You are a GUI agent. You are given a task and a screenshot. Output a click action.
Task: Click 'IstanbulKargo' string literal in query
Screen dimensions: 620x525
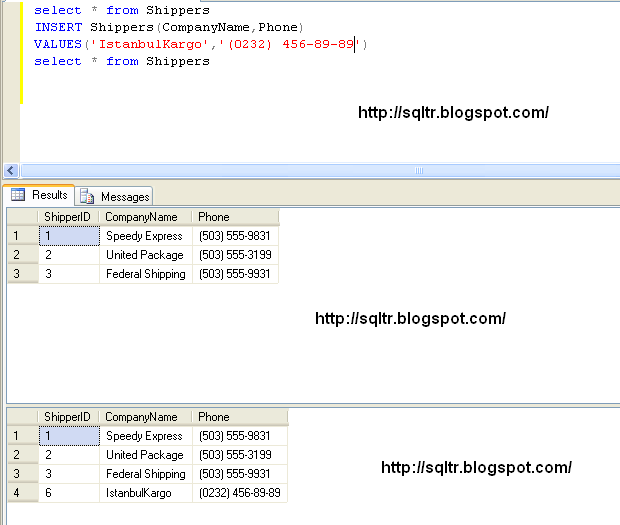pos(149,44)
